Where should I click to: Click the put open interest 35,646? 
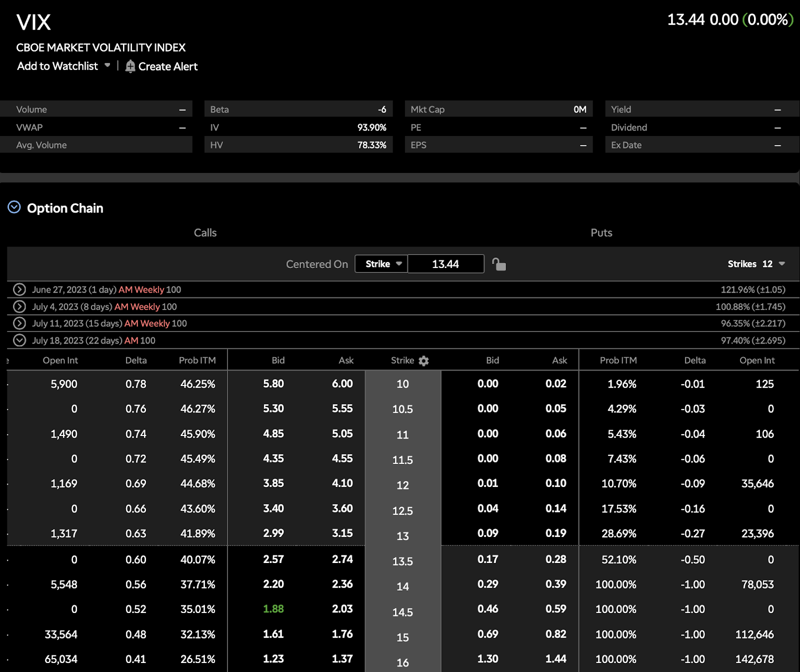coord(757,483)
